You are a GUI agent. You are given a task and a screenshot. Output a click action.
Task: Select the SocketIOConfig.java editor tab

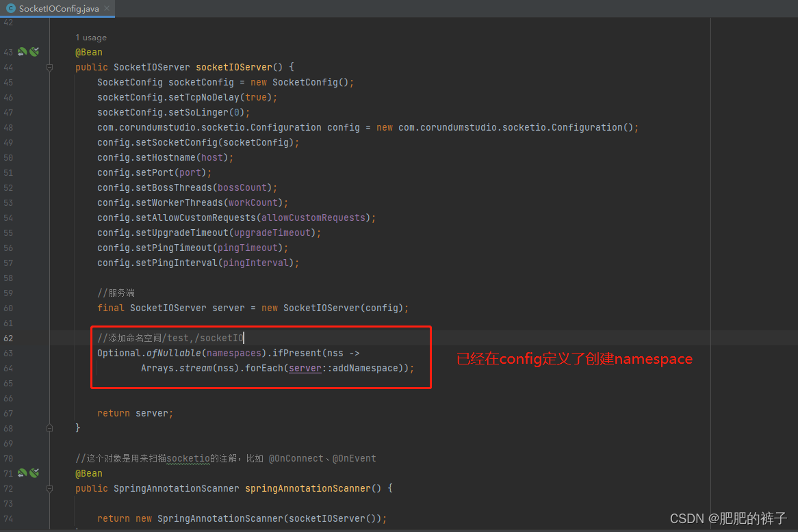pos(57,9)
